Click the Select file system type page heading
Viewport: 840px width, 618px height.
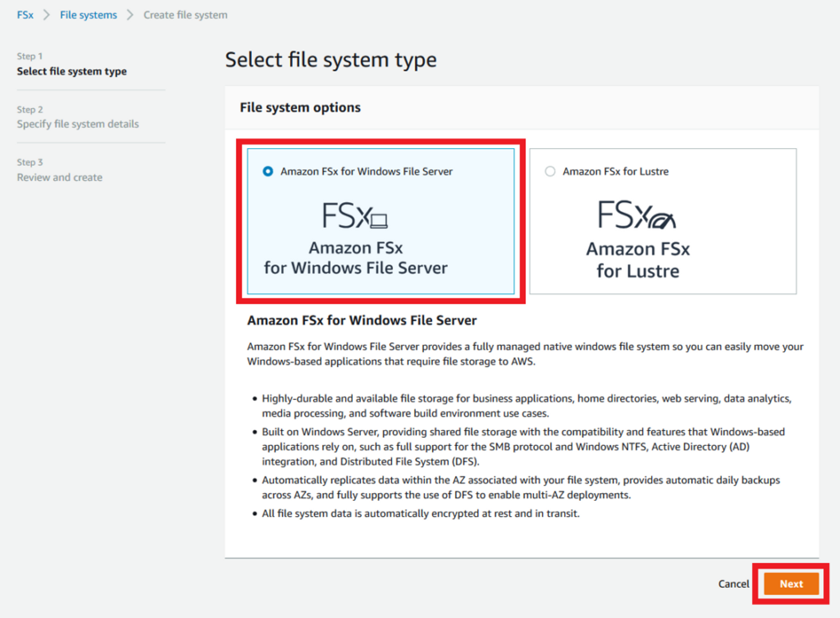coord(331,59)
